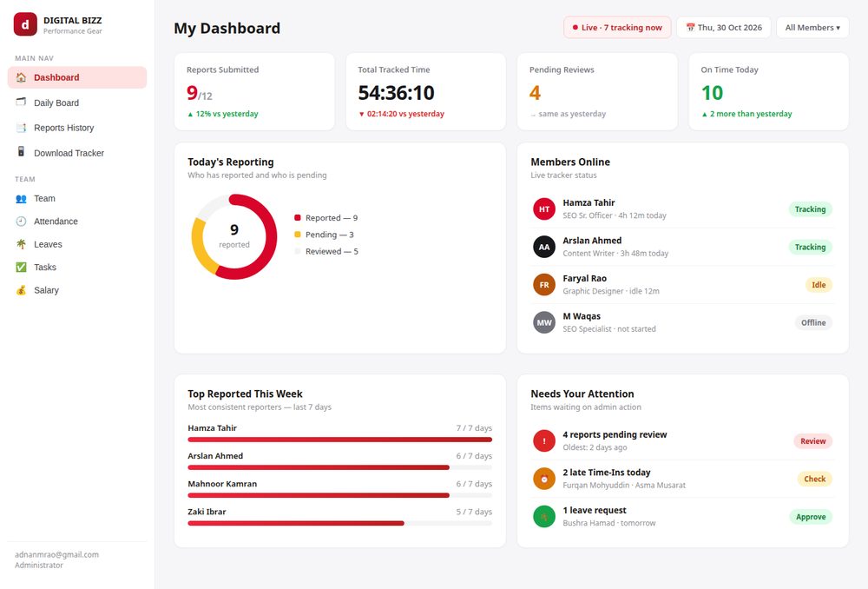This screenshot has width=868, height=589.
Task: Click "4 reports pending review" text
Action: 615,434
